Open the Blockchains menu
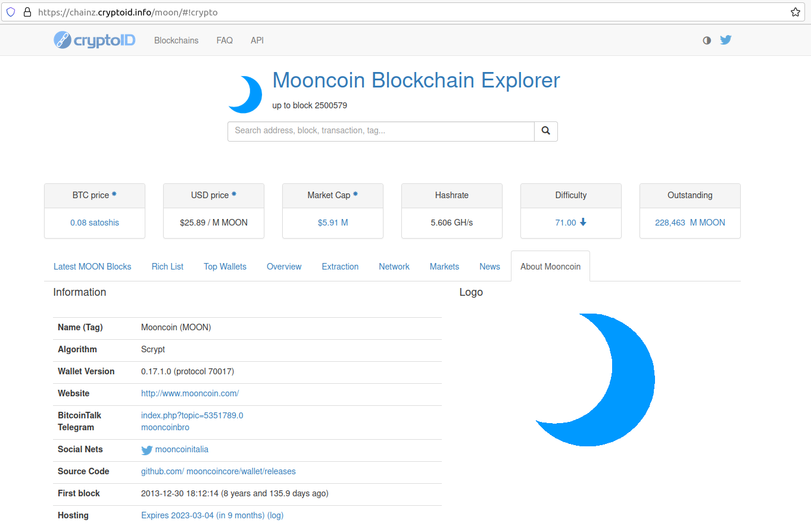 [176, 40]
